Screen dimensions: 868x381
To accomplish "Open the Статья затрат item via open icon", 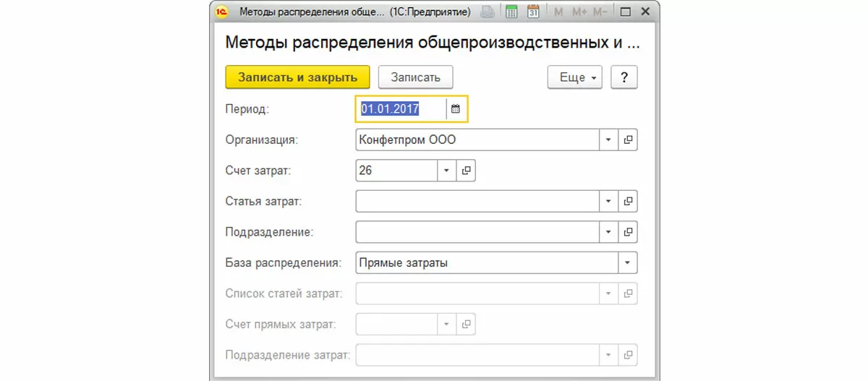I will [628, 201].
